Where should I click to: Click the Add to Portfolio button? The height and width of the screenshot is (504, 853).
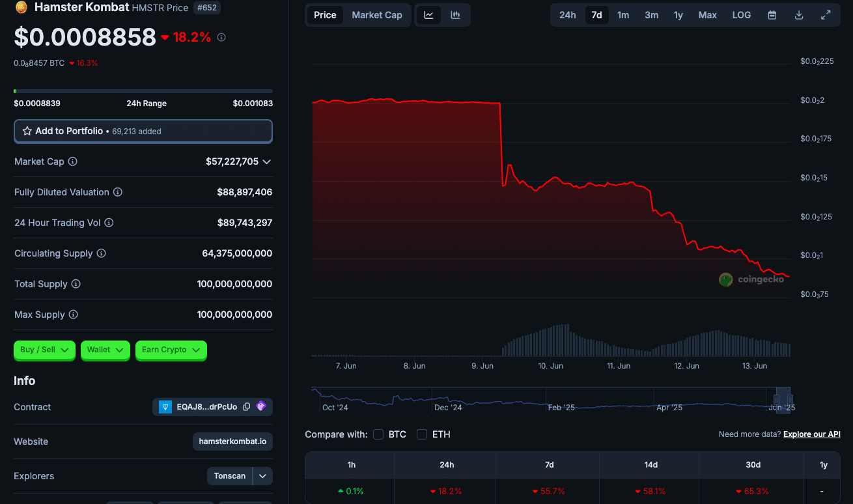click(x=143, y=131)
